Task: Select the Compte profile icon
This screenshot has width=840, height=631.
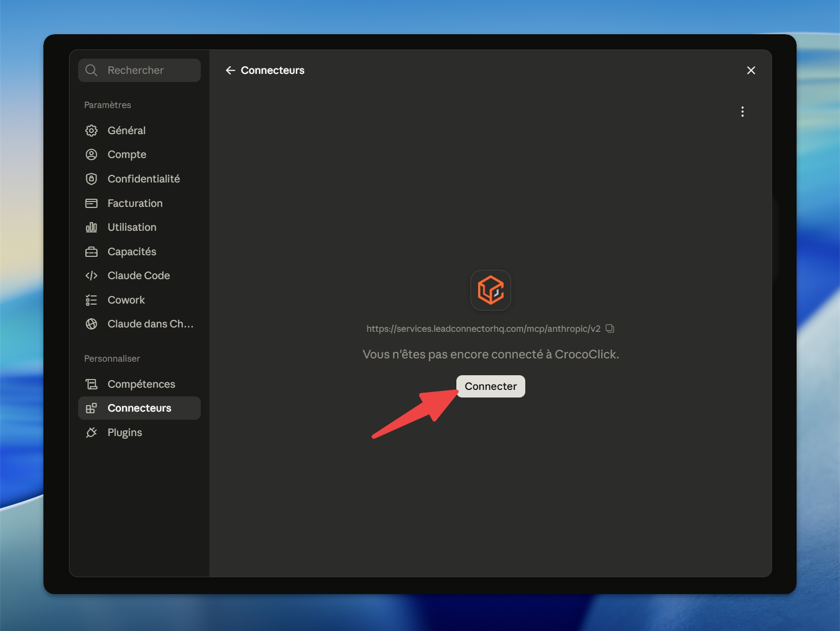Action: (x=92, y=155)
